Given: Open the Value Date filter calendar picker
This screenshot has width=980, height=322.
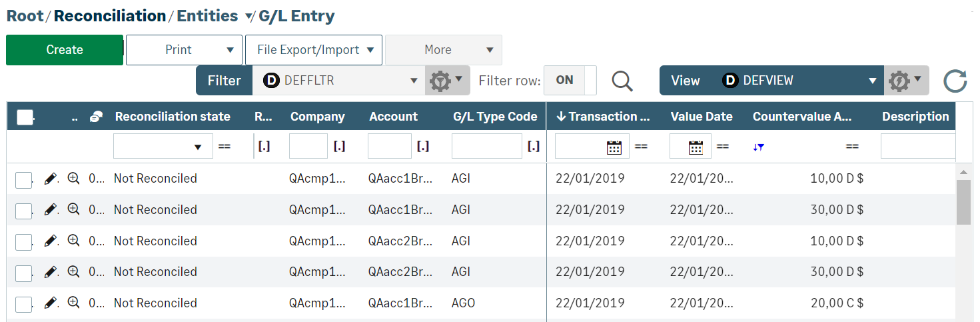Looking at the screenshot, I should [696, 147].
